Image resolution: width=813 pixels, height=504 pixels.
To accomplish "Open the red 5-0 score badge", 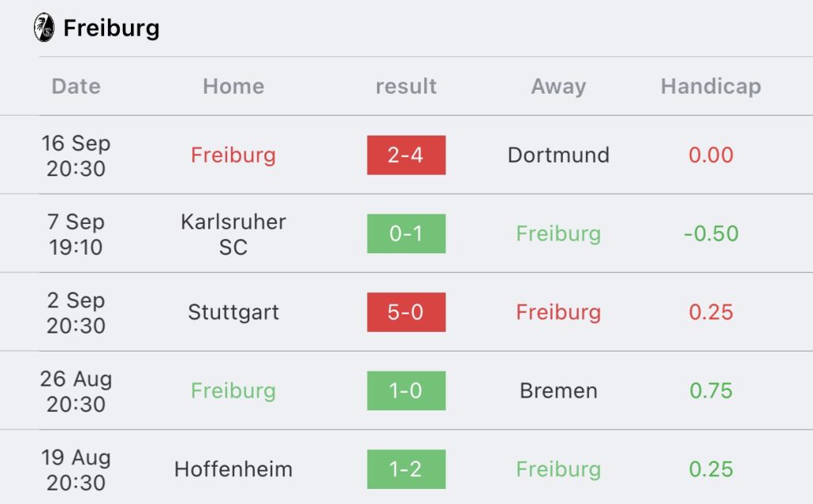I will (x=406, y=312).
